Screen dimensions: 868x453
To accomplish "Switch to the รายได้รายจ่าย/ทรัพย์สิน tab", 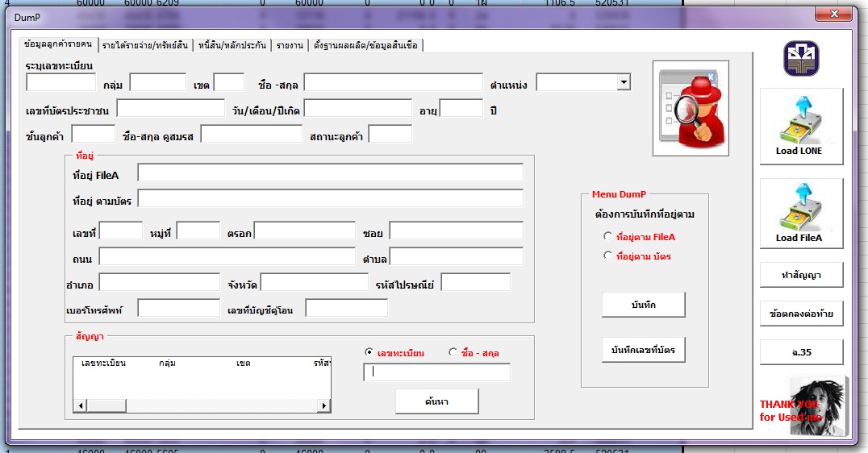I will click(145, 45).
